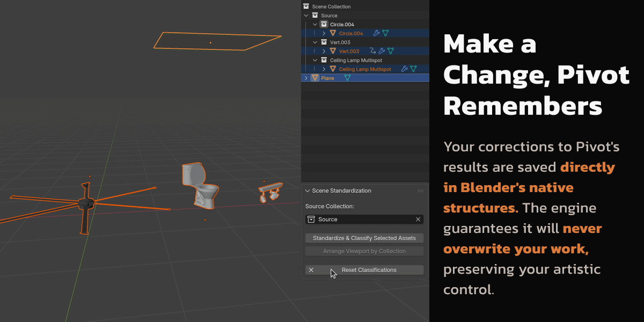The width and height of the screenshot is (644, 322).
Task: Click the modifier wrench icon on Circle.004 row
Action: (376, 33)
